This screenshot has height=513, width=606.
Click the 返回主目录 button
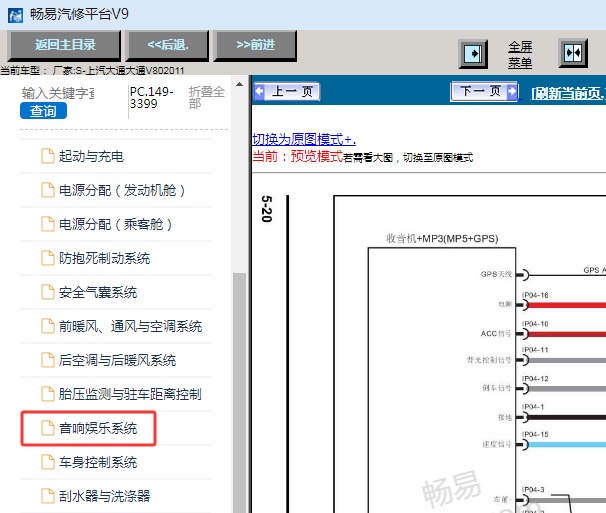(x=65, y=45)
